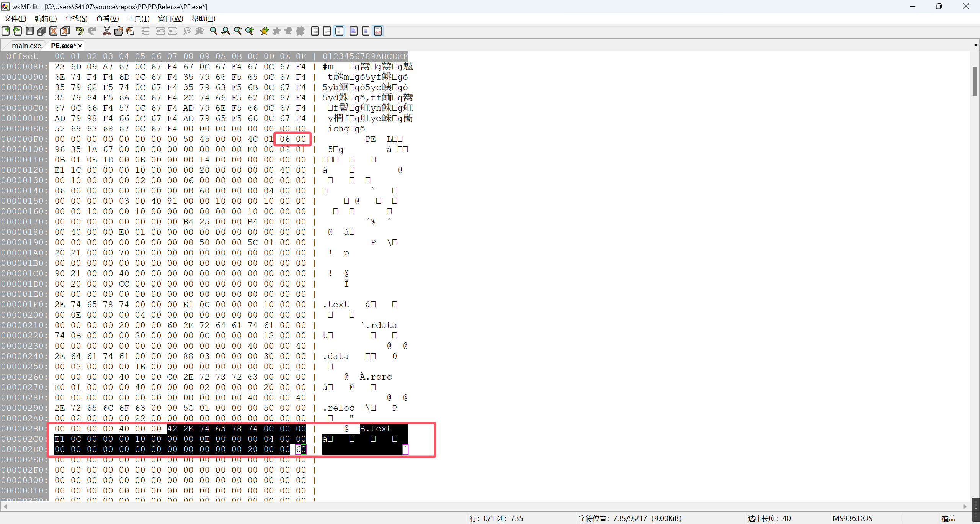The height and width of the screenshot is (524, 980).
Task: Click '.rsrc' in the ASCII column
Action: 379,377
